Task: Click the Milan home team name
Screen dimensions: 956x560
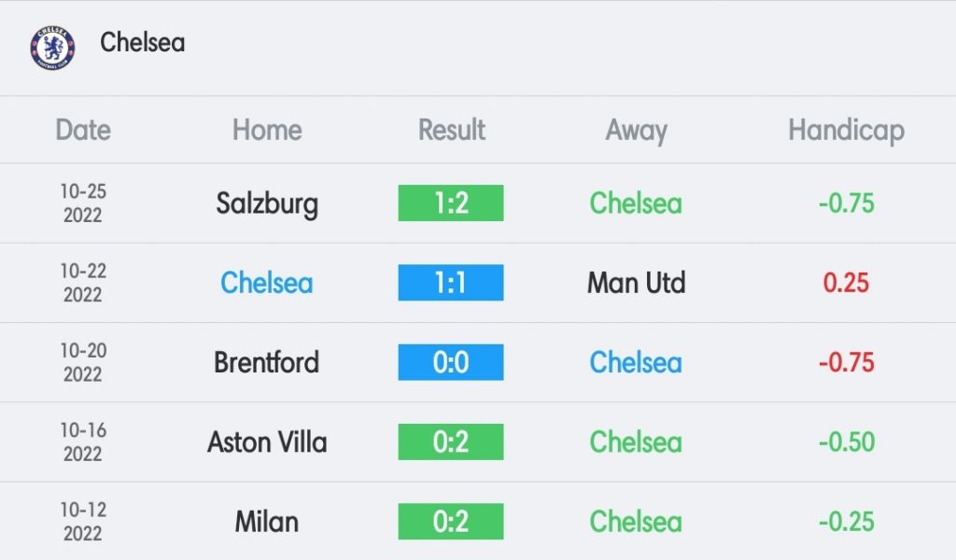Action: (267, 522)
